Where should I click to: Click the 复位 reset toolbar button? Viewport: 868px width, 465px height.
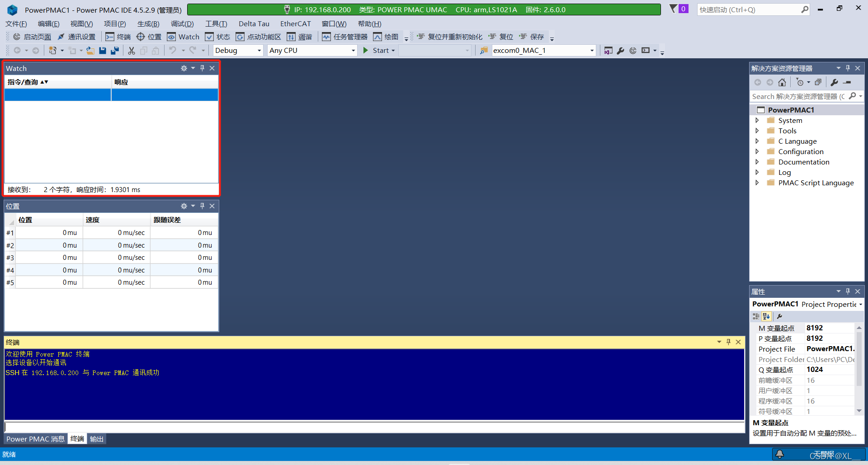pyautogui.click(x=500, y=37)
